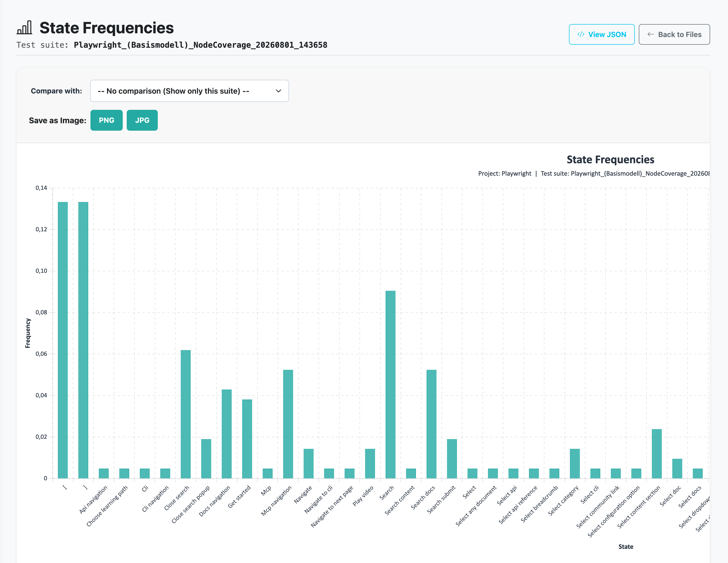Save chart as JPG image

pos(142,120)
